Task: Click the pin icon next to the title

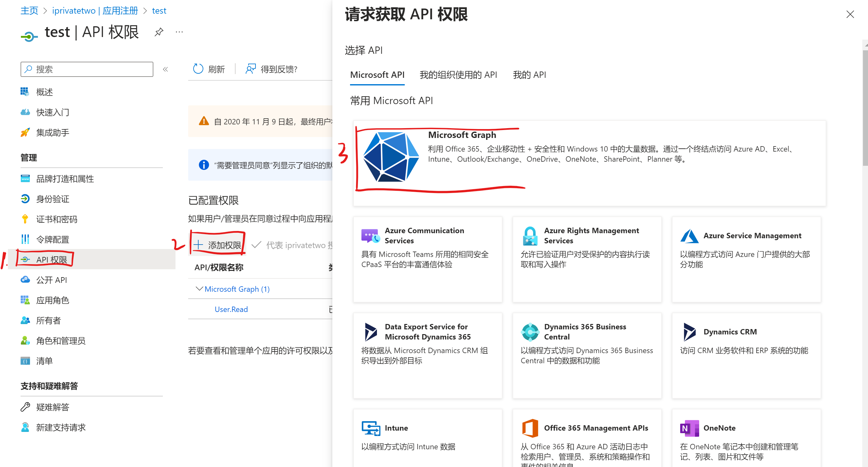Action: point(159,32)
